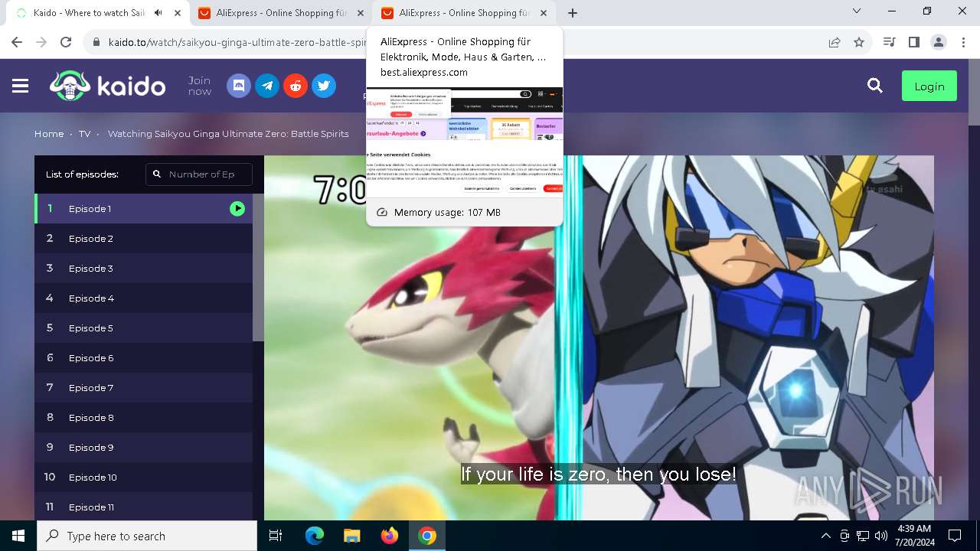This screenshot has height=551, width=980.
Task: Select Episode 9 in the list
Action: click(x=143, y=447)
